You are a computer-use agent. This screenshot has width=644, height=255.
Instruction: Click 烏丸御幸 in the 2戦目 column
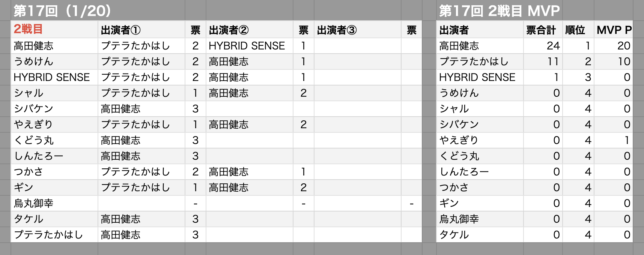tap(34, 203)
